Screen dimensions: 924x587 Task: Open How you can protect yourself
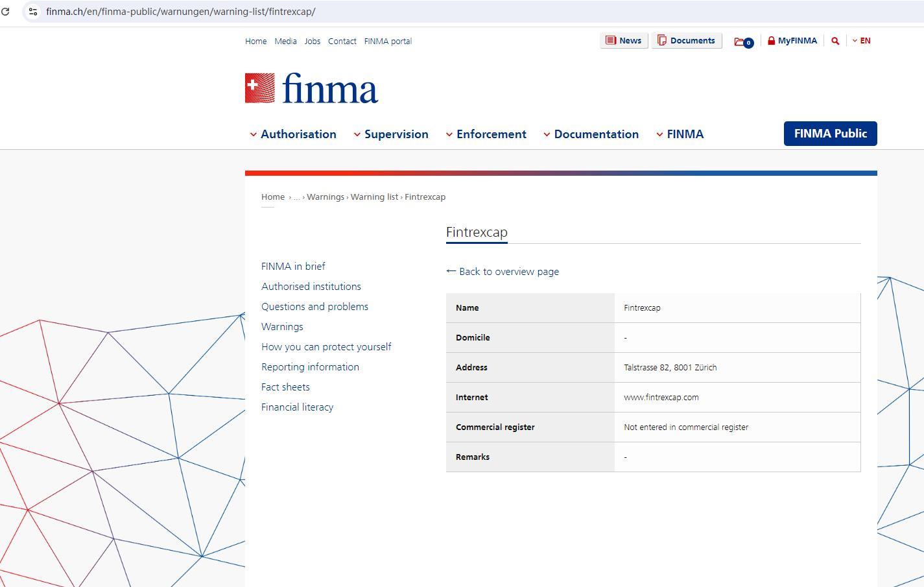[326, 347]
